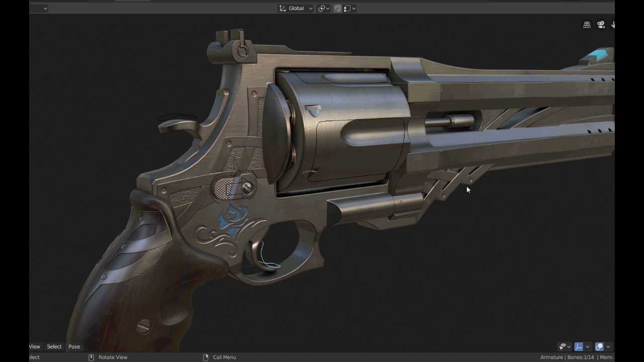
Task: Open the View menu in the viewport footer
Action: tap(35, 346)
